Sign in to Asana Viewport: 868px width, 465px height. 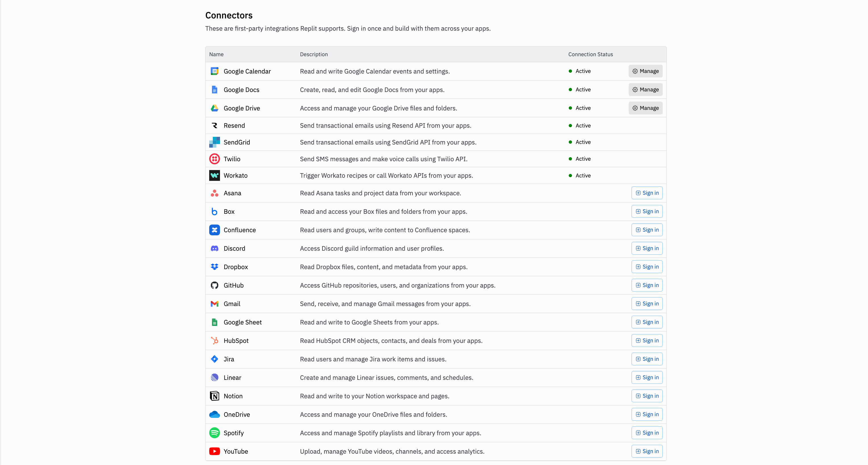click(x=647, y=193)
